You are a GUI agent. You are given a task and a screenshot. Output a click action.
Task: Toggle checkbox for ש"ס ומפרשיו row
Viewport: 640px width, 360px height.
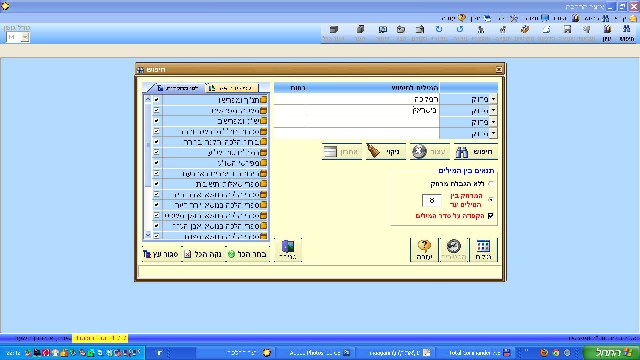tap(156, 121)
